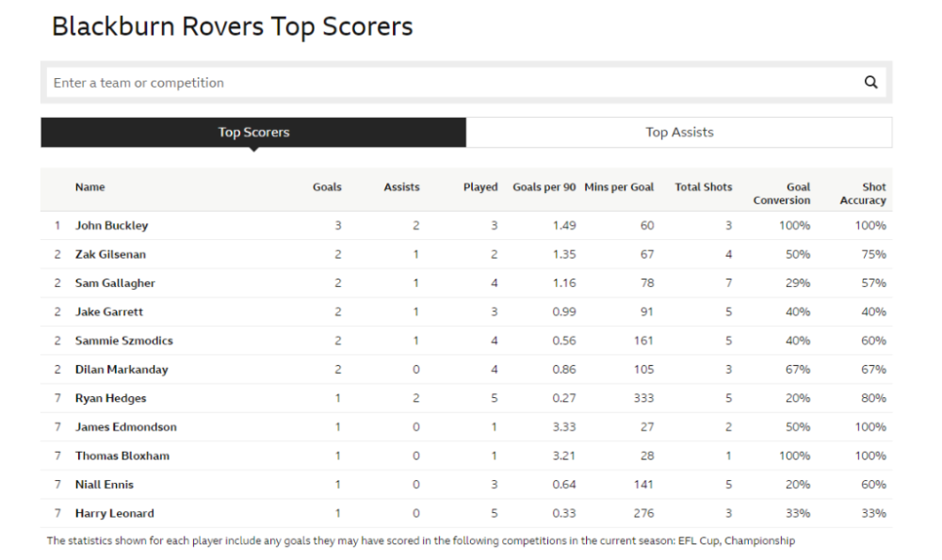The height and width of the screenshot is (560, 942).
Task: Click the team or competition search field
Action: click(452, 83)
